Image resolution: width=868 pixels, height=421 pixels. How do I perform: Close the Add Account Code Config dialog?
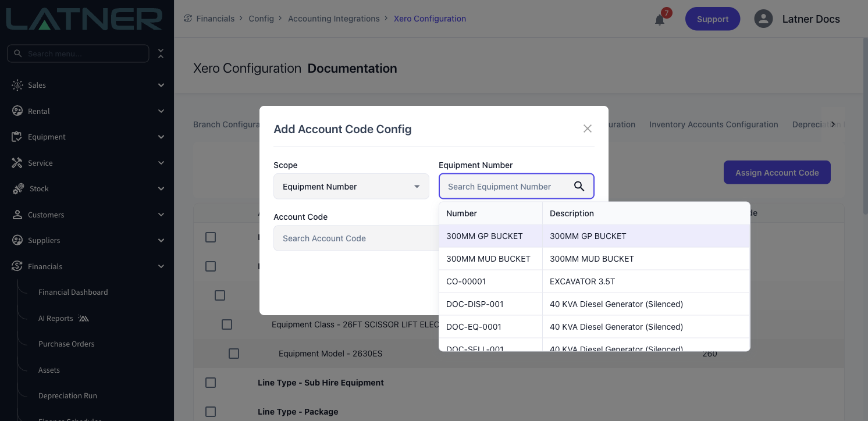[588, 129]
